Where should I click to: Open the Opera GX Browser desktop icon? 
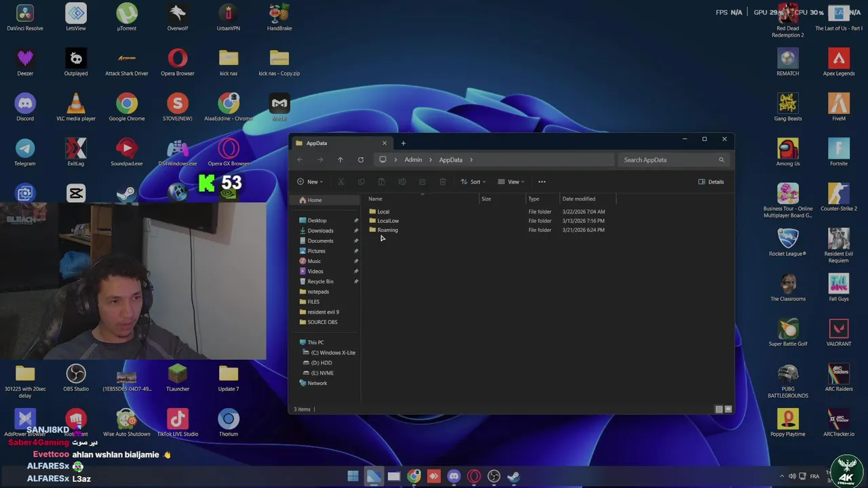(x=229, y=152)
